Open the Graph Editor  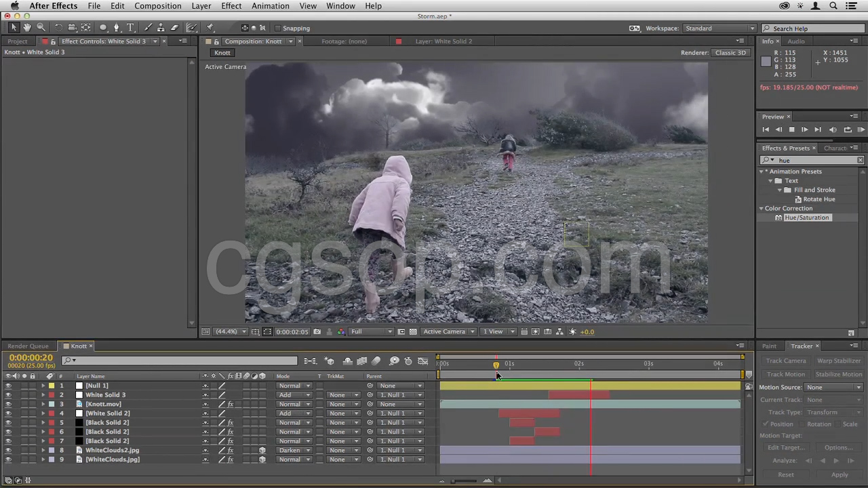(423, 361)
